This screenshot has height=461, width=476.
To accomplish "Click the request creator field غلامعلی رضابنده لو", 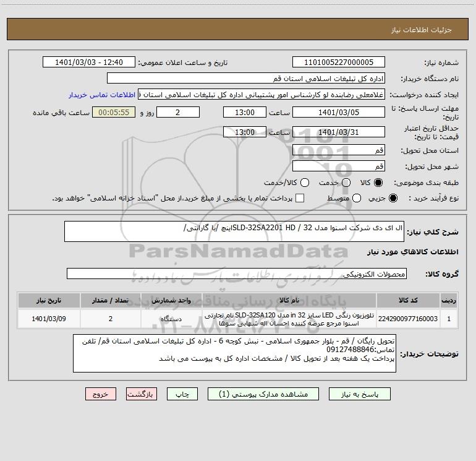I will (261, 95).
